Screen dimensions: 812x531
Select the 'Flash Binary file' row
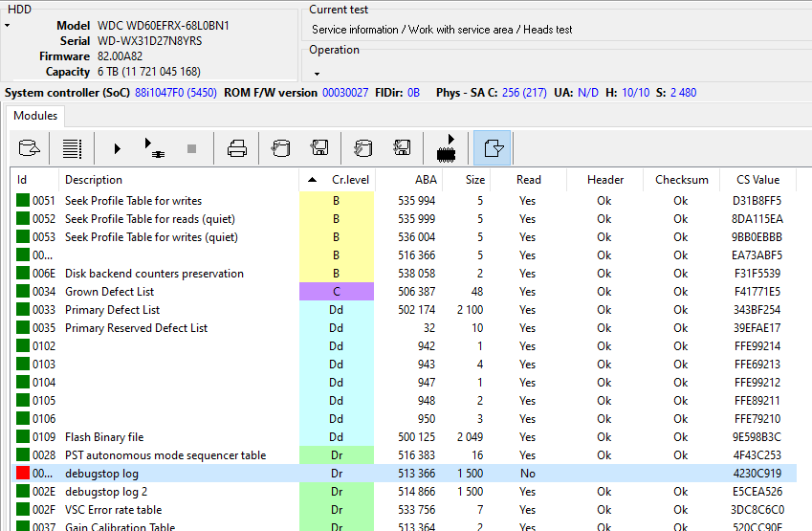coord(404,436)
